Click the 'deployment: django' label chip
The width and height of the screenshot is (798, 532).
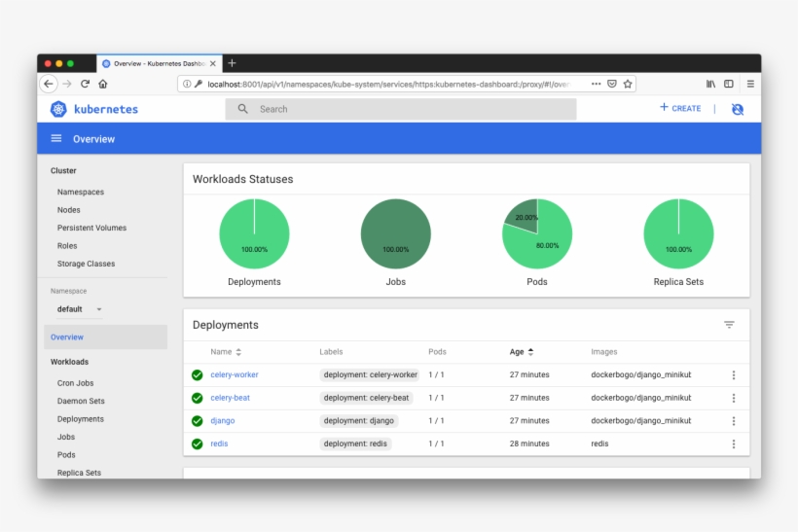click(359, 420)
